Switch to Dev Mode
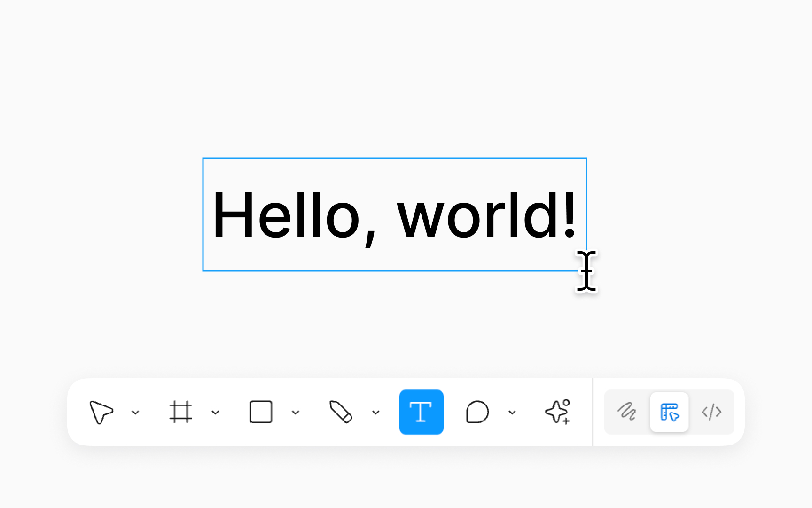Screen dimensions: 812x508 (711, 412)
